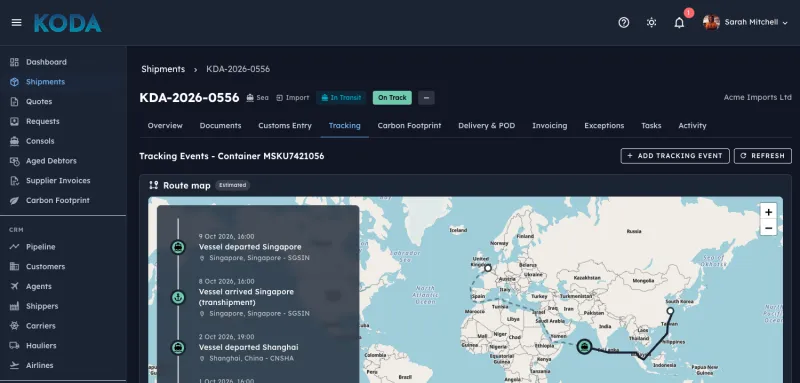Click the 'Vessel departed Shanghai' event title

[x=248, y=347]
